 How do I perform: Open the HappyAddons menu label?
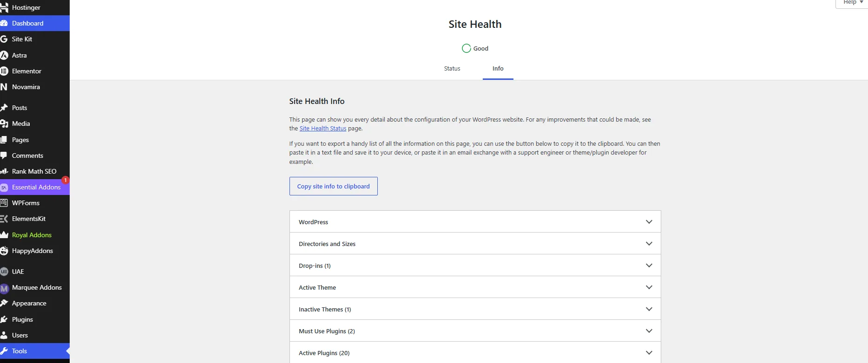33,251
